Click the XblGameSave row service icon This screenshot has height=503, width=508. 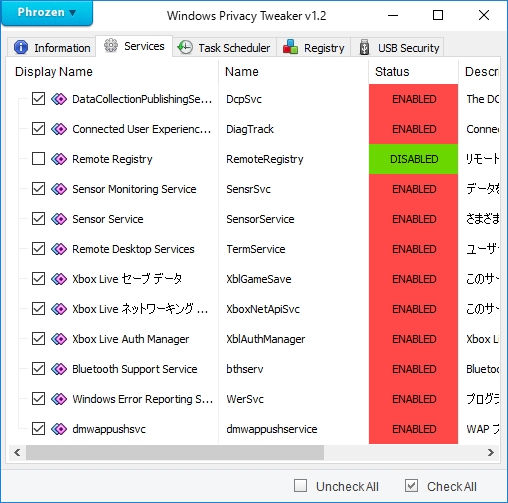59,279
